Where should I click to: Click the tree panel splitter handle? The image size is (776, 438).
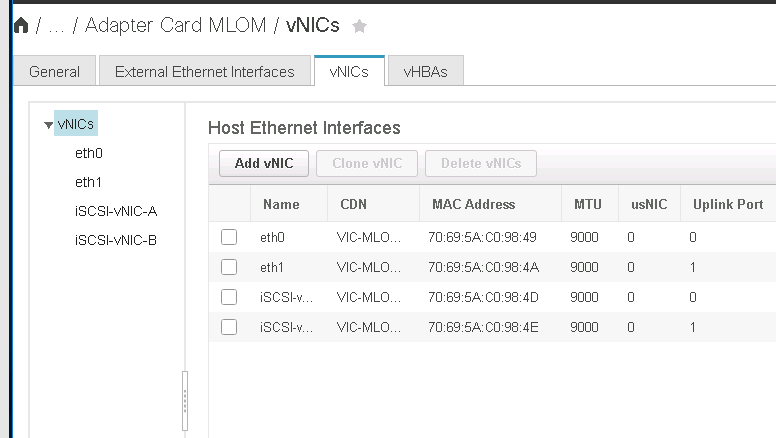[183, 400]
